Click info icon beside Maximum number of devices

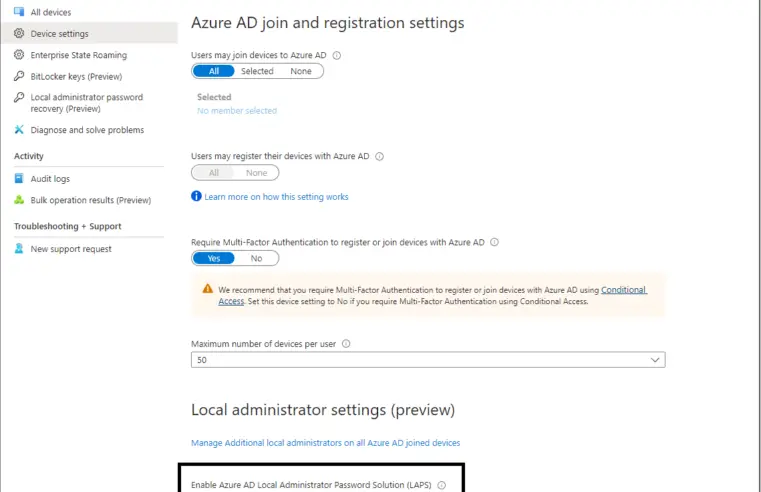tap(346, 344)
